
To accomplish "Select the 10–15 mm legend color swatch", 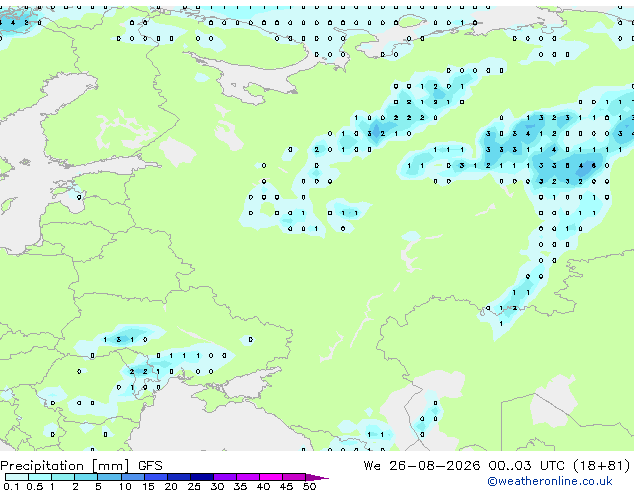I will pyautogui.click(x=133, y=477).
